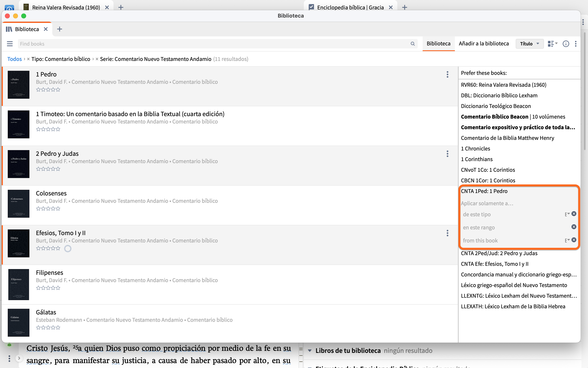Open the Gálatas book title
588x368 pixels.
[46, 312]
